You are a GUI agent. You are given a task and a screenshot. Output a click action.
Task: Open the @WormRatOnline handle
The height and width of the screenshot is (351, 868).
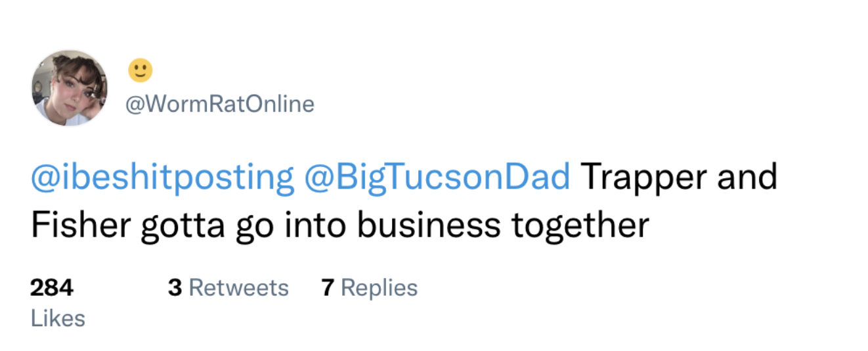(x=219, y=105)
